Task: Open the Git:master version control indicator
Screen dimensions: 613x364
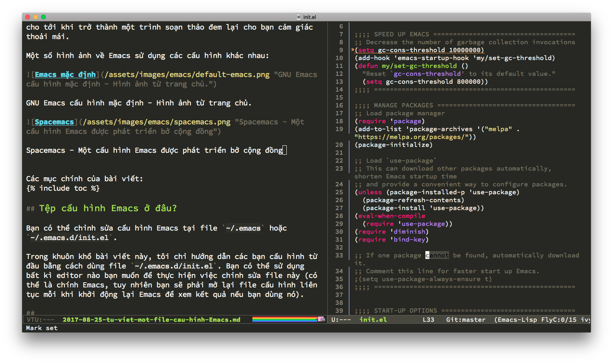Action: (x=466, y=320)
